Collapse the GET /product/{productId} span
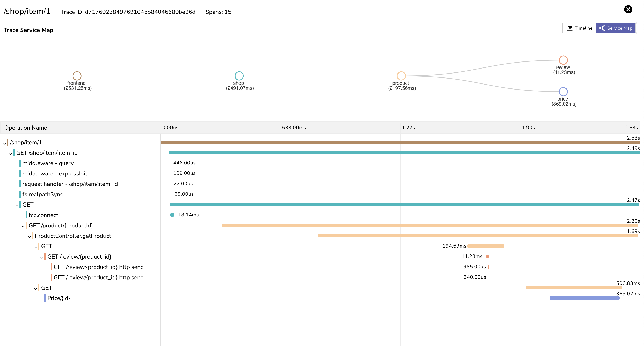 point(23,225)
